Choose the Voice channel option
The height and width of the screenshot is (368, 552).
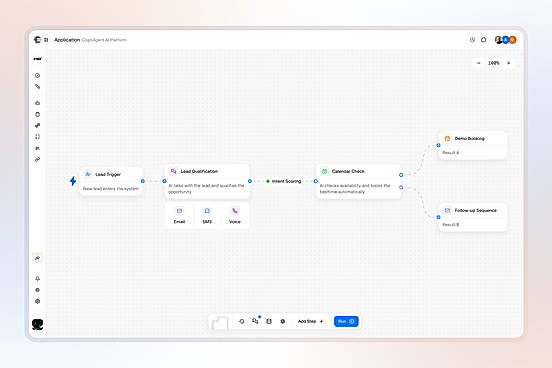click(x=235, y=216)
